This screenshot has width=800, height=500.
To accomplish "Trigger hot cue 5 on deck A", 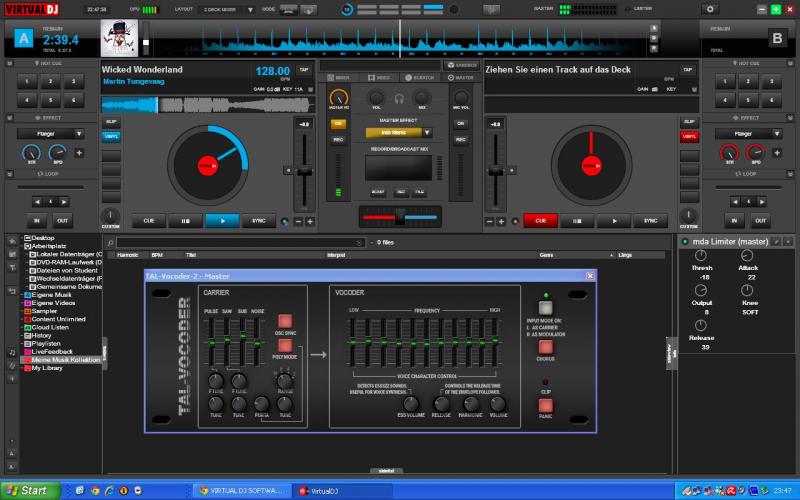I will [51, 100].
